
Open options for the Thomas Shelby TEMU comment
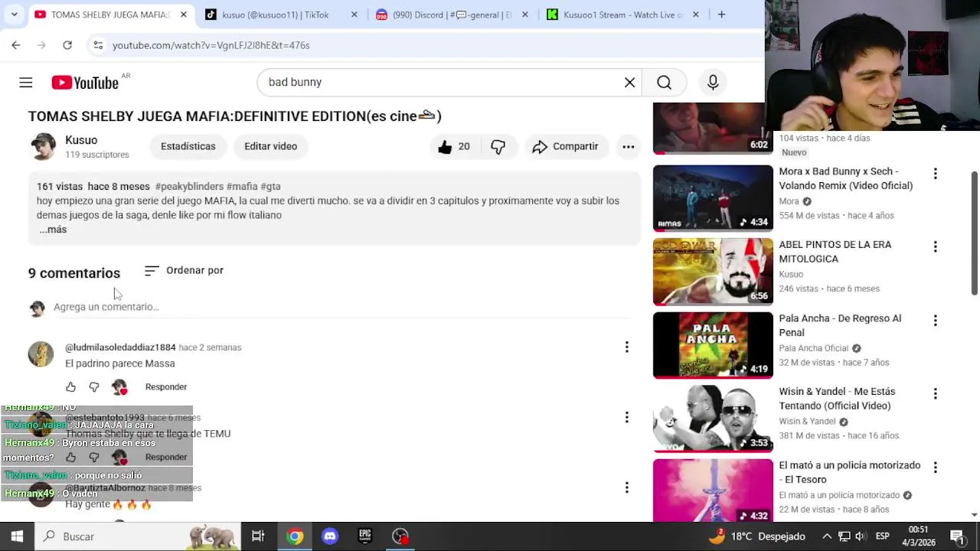(x=626, y=418)
